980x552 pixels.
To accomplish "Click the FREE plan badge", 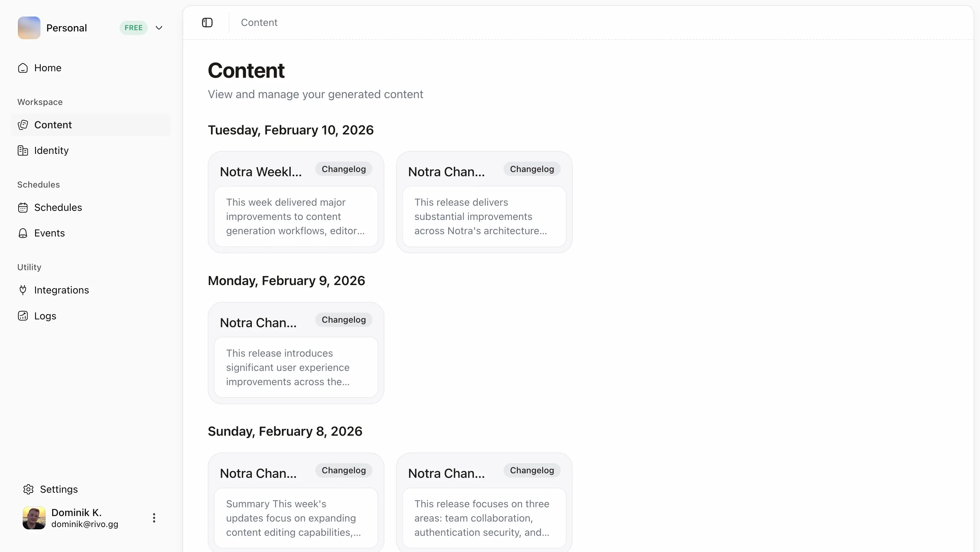I will tap(133, 27).
